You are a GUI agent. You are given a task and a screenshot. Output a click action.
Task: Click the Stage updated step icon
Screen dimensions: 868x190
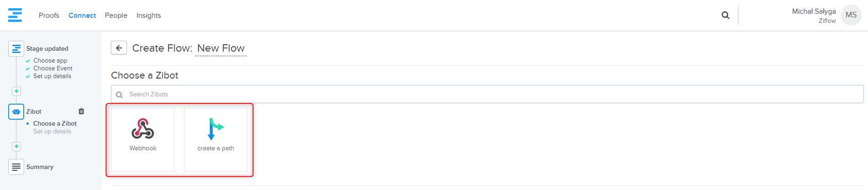click(16, 48)
